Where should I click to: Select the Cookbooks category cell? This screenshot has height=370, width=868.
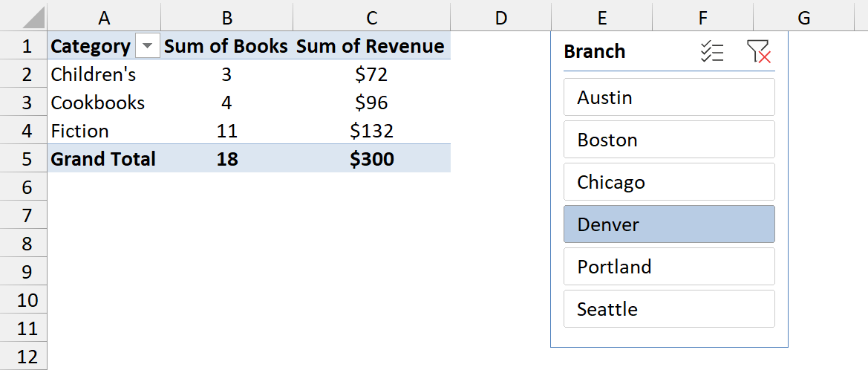coord(104,103)
